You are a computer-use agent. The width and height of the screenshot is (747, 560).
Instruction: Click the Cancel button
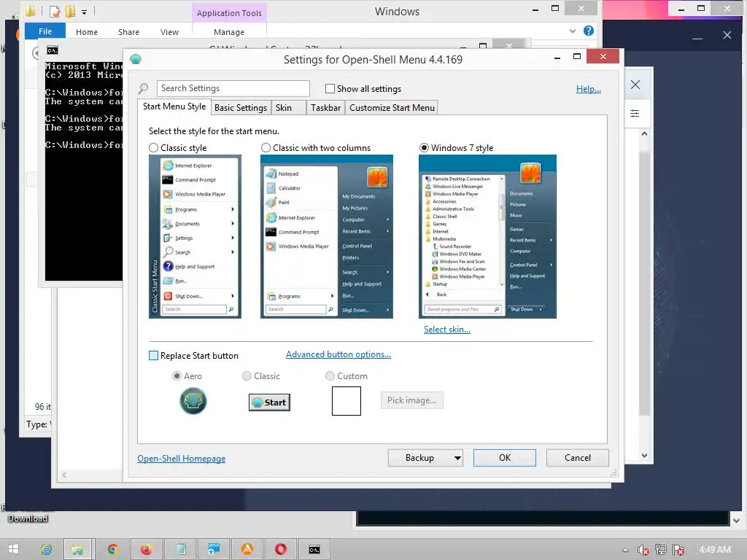[578, 458]
